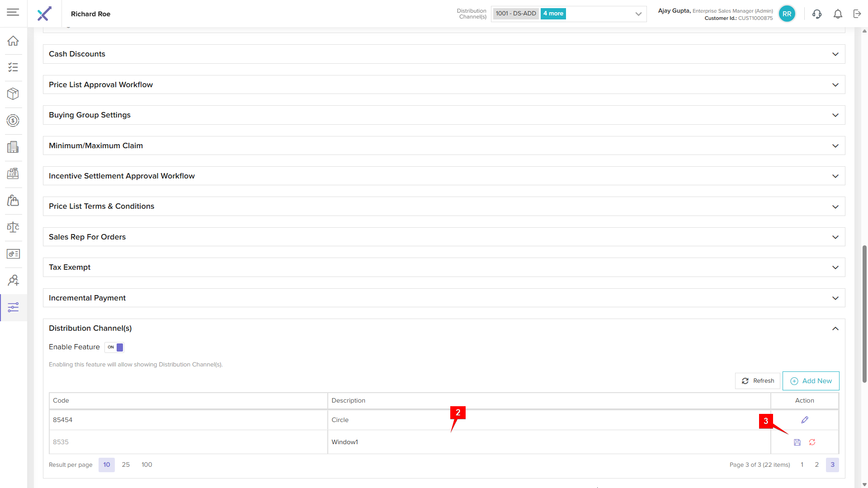This screenshot has height=488, width=868.
Task: Expand the Cash Discounts section
Action: point(835,54)
